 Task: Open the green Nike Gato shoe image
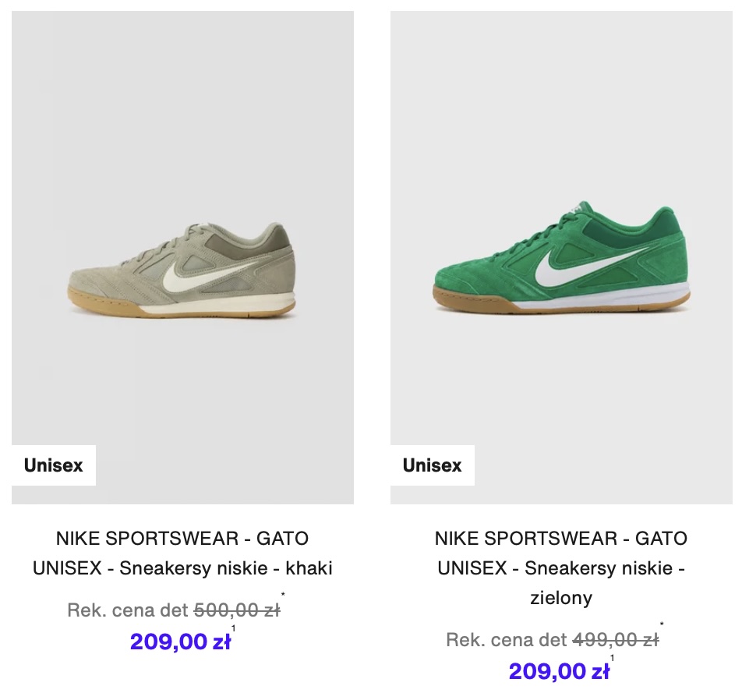tap(561, 257)
